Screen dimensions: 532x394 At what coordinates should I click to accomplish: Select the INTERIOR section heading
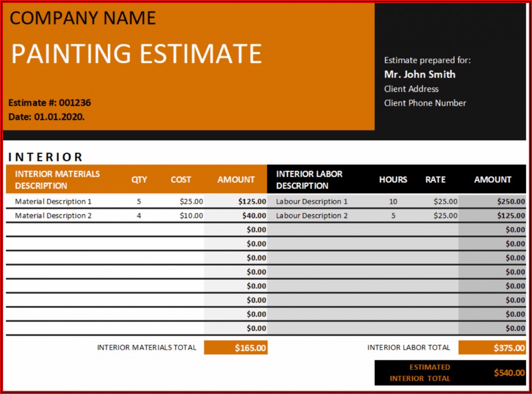click(46, 157)
